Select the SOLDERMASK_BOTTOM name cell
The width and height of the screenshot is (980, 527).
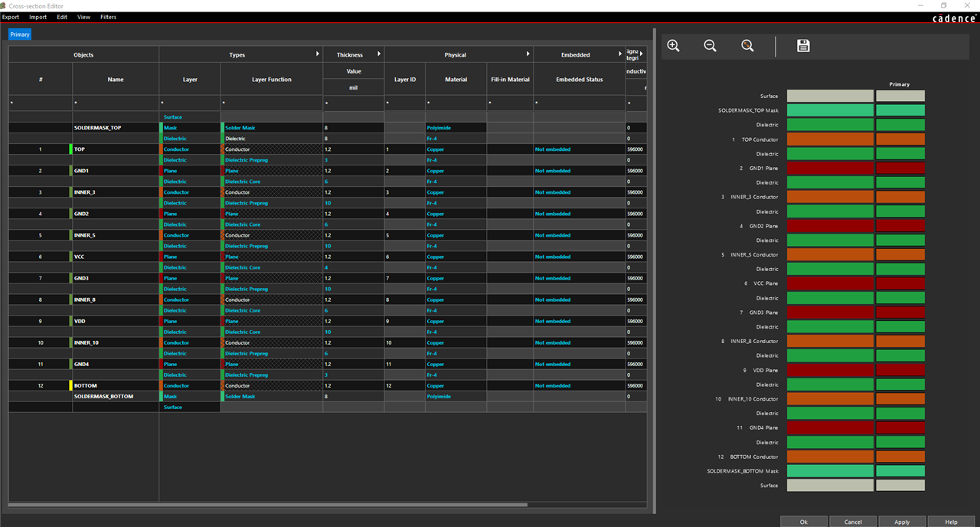coord(116,396)
